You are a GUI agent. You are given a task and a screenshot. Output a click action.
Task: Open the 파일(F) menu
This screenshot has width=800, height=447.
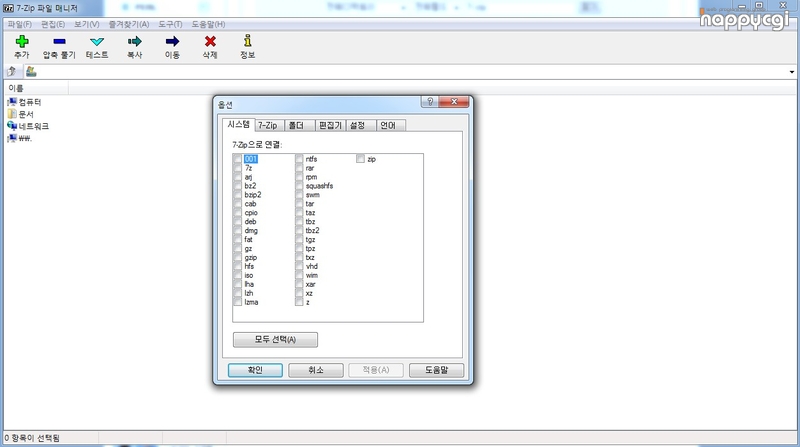click(x=19, y=24)
